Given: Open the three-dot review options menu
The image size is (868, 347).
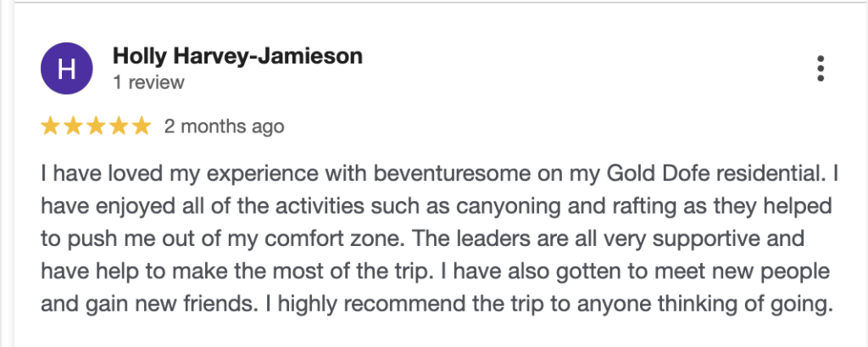Looking at the screenshot, I should [820, 69].
